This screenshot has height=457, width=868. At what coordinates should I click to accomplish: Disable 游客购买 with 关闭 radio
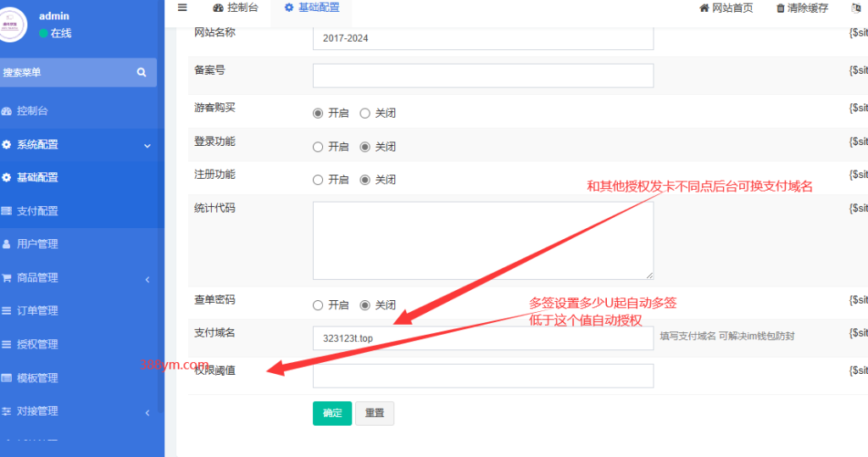coord(364,114)
